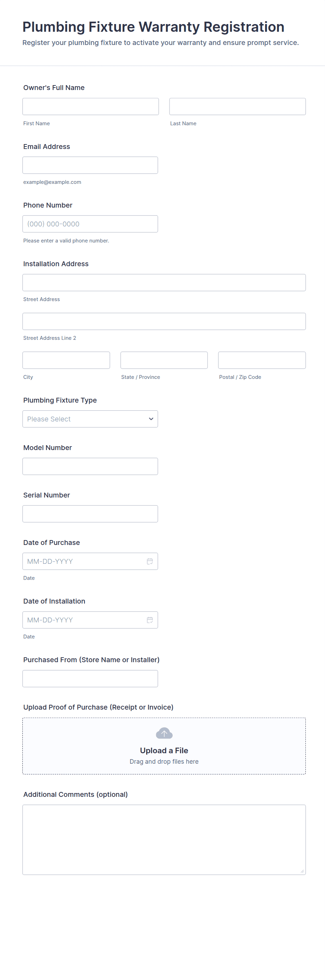Screen dimensions: 325x980
Task: Click the Additional Comments text area
Action: (x=164, y=839)
